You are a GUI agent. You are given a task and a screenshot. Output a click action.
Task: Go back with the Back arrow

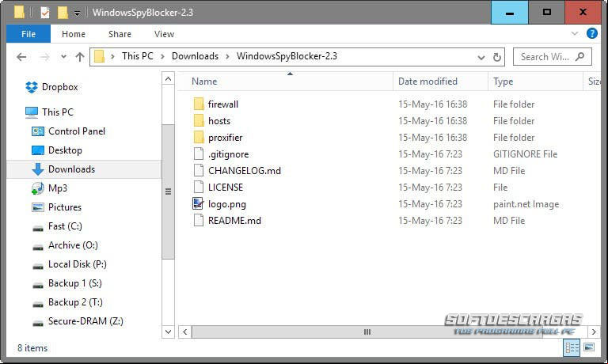coord(21,57)
